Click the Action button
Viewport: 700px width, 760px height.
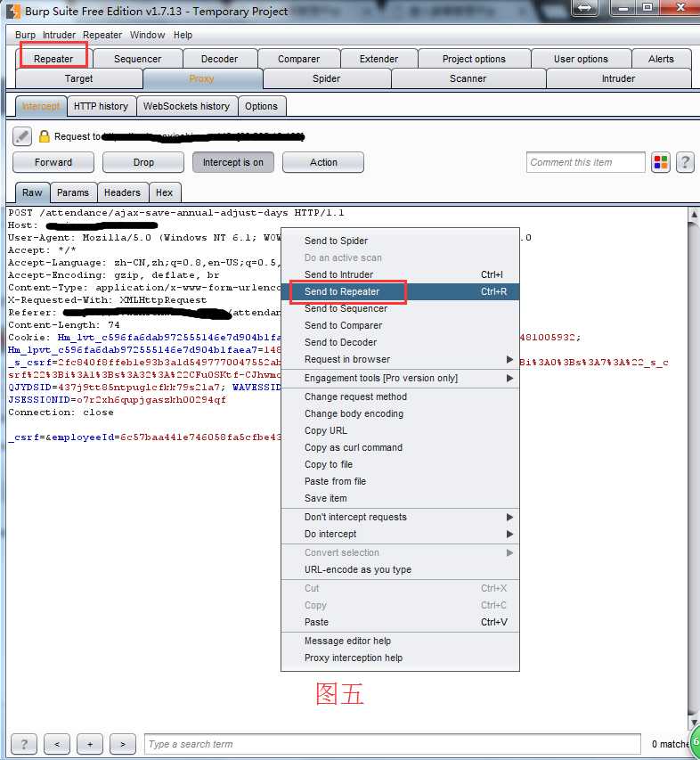[323, 162]
